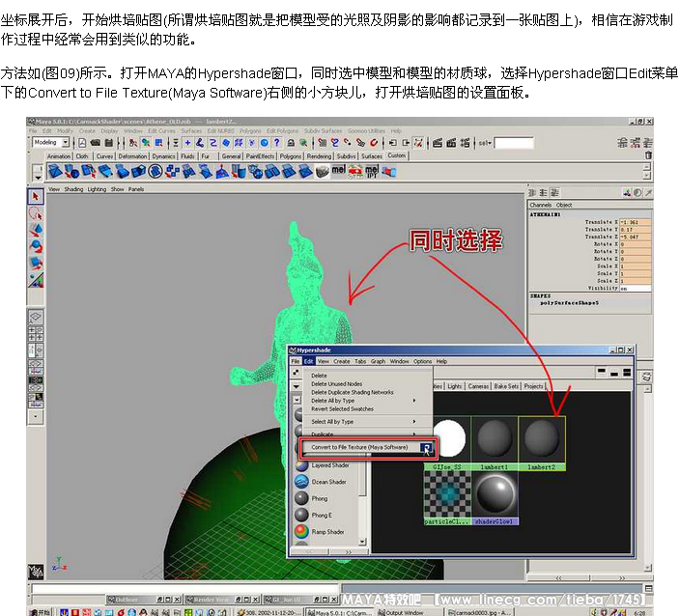Run the mel IPT shelf button

point(372,172)
